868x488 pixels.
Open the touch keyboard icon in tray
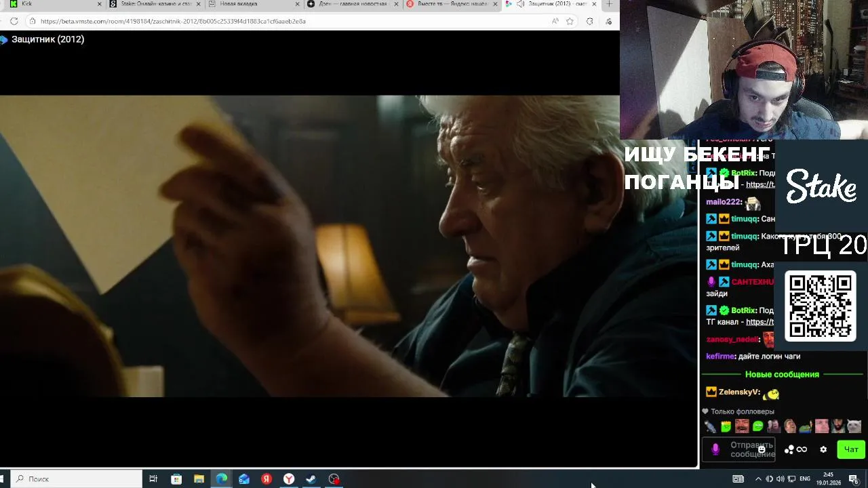(x=738, y=479)
